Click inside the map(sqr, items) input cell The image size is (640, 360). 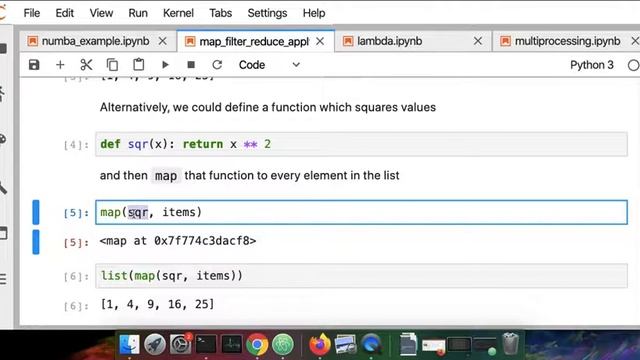pyautogui.click(x=361, y=212)
